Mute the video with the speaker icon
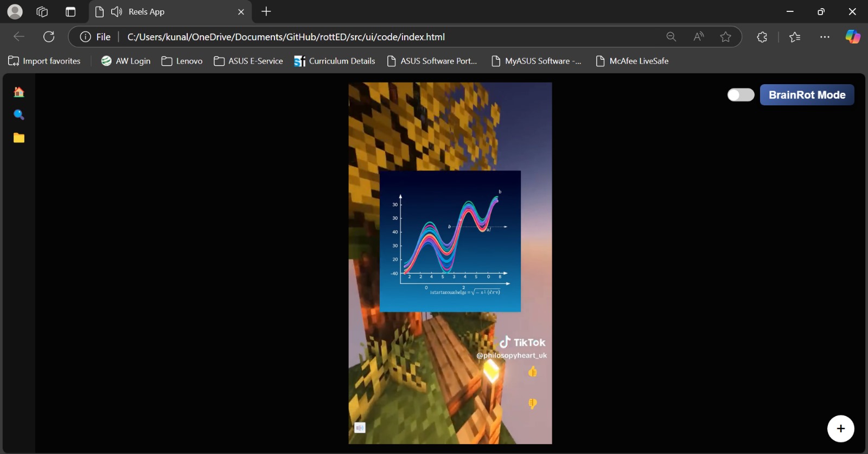868x454 pixels. coord(360,428)
